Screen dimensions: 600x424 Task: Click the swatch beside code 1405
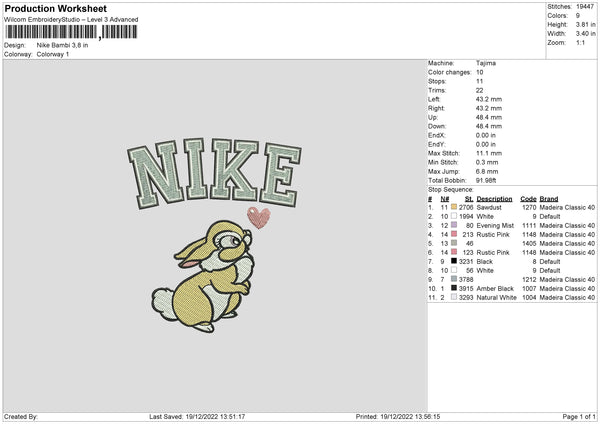click(454, 243)
